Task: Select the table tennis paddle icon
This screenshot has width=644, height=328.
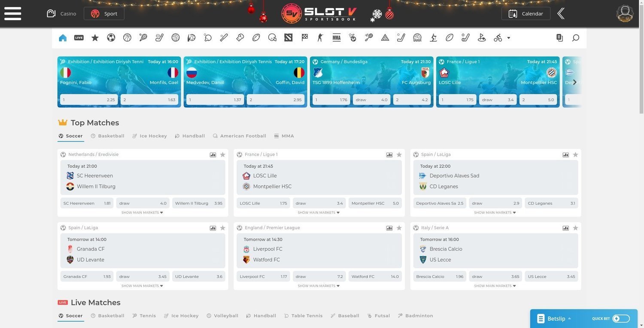Action: [x=208, y=38]
